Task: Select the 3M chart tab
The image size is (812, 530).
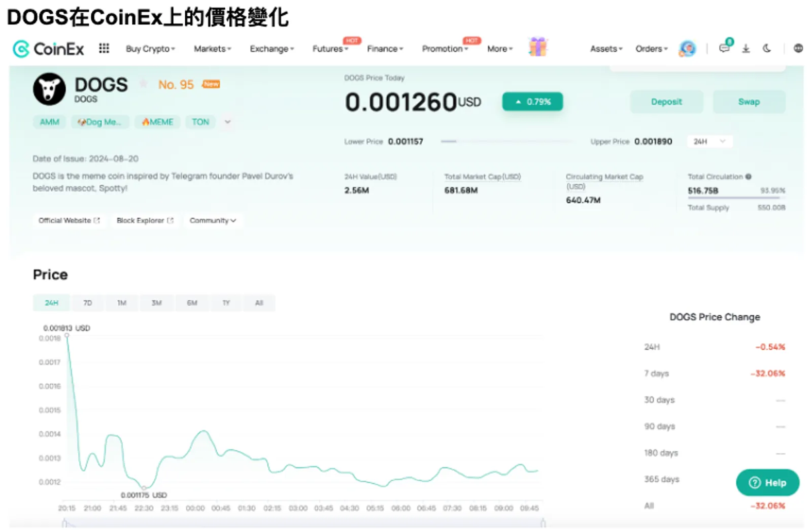Action: (x=157, y=303)
